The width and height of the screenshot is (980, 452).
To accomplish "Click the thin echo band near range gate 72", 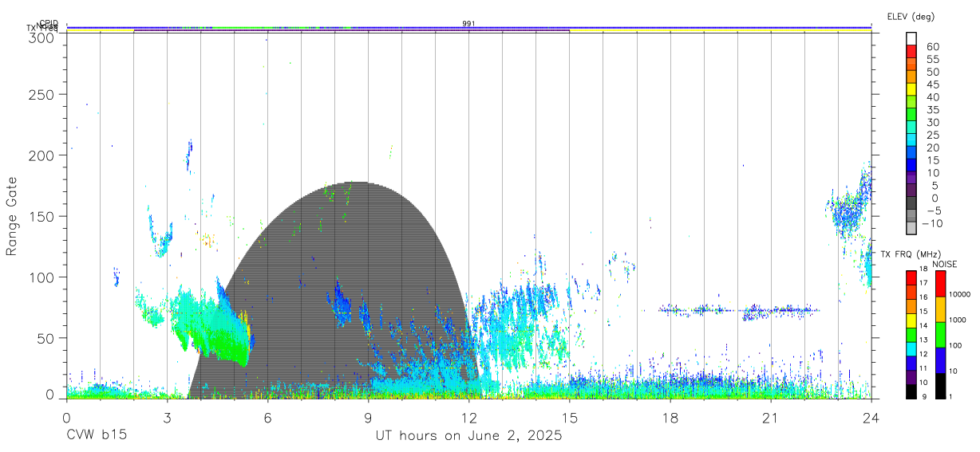I will point(738,309).
